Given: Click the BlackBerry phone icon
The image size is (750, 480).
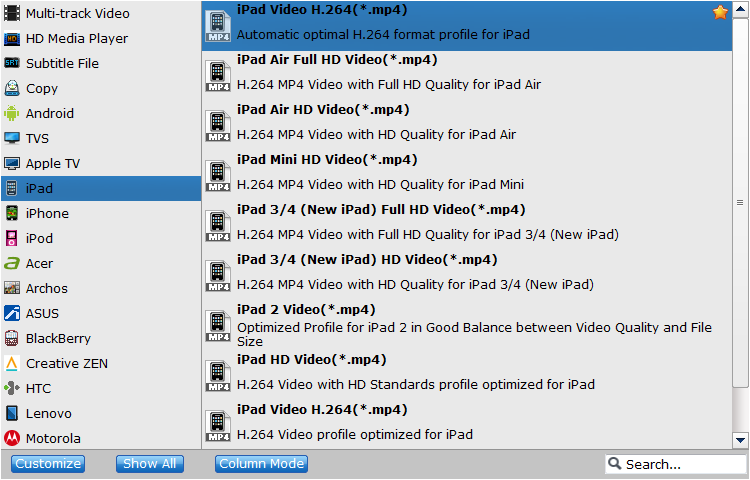Looking at the screenshot, I should pos(12,338).
